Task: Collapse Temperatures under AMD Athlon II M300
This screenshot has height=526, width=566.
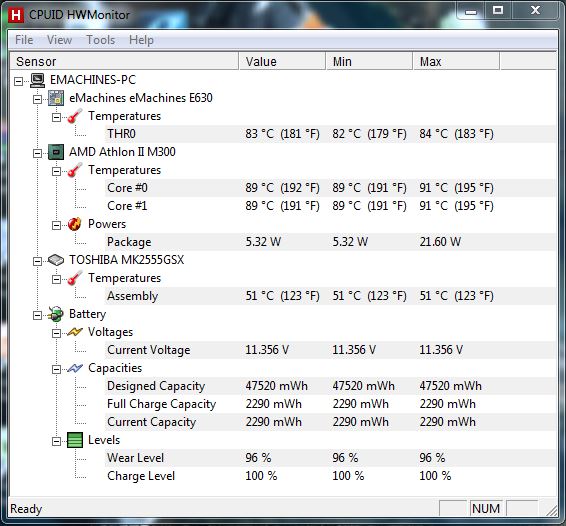Action: [56, 171]
